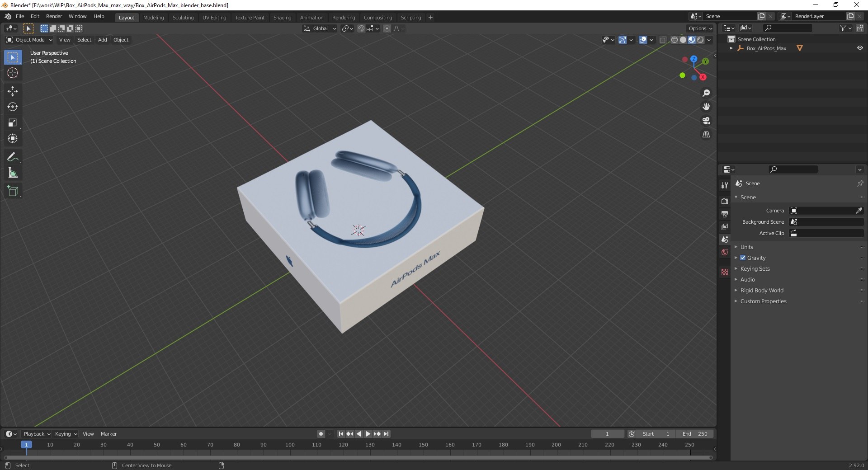
Task: Pick the Annotate pencil tool
Action: [13, 157]
